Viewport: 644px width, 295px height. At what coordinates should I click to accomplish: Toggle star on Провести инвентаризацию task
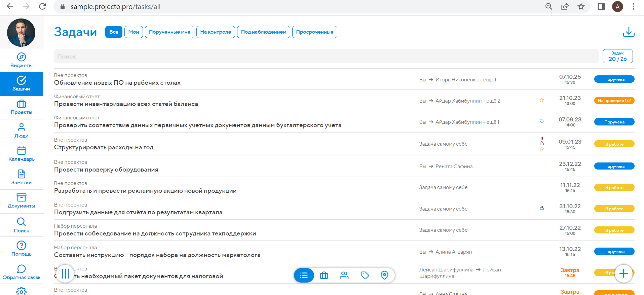coord(542,100)
